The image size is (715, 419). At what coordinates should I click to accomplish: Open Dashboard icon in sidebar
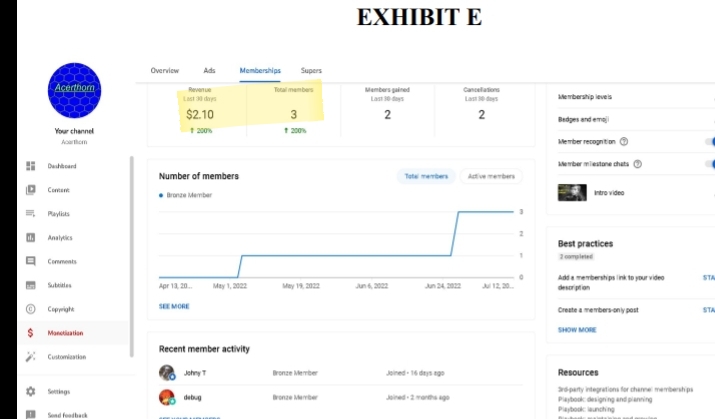click(31, 166)
